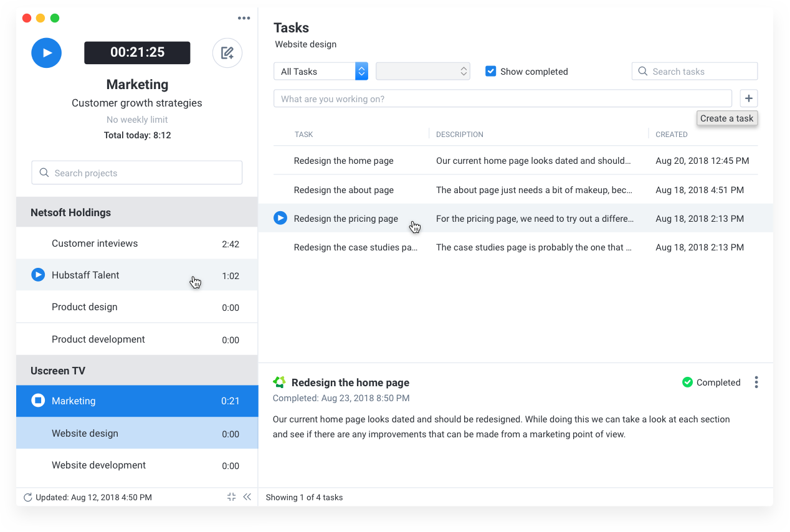Click the Uscreen TV group header
The image size is (790, 532).
tap(137, 370)
